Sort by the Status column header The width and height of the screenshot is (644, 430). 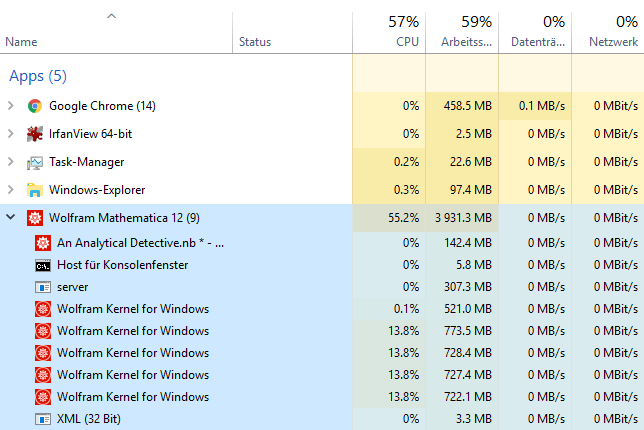click(x=292, y=33)
